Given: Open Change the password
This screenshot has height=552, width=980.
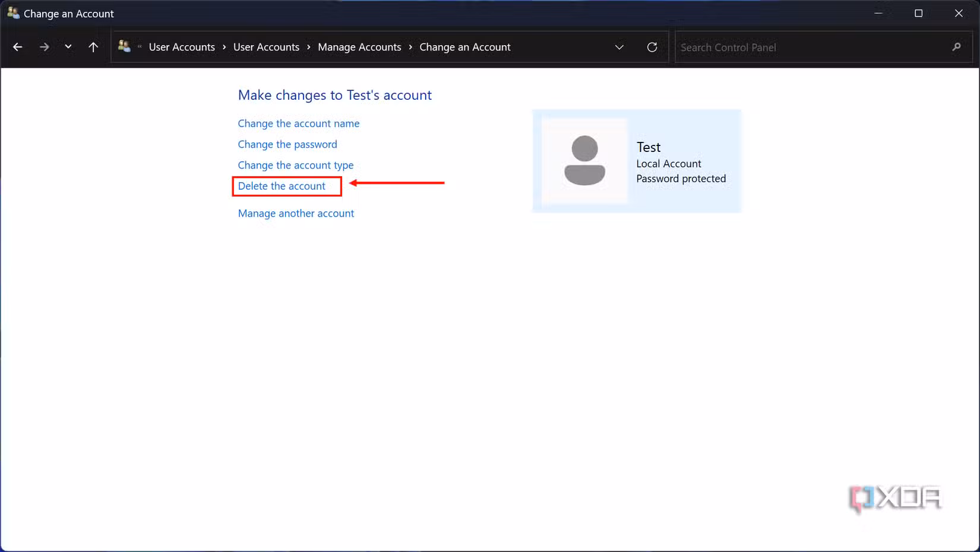Looking at the screenshot, I should click(287, 144).
